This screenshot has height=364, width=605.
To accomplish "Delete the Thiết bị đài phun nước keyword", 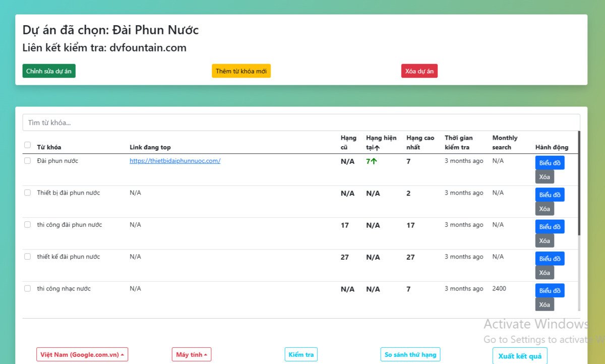I will tap(544, 209).
